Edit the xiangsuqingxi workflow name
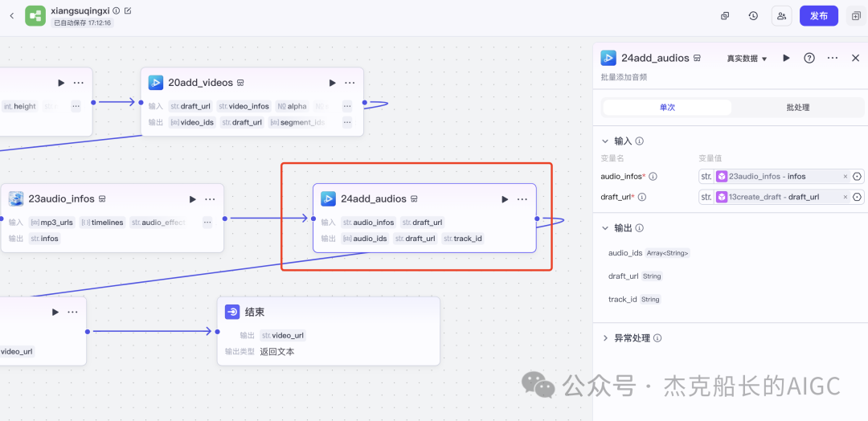Image resolution: width=868 pixels, height=421 pixels. coord(128,10)
